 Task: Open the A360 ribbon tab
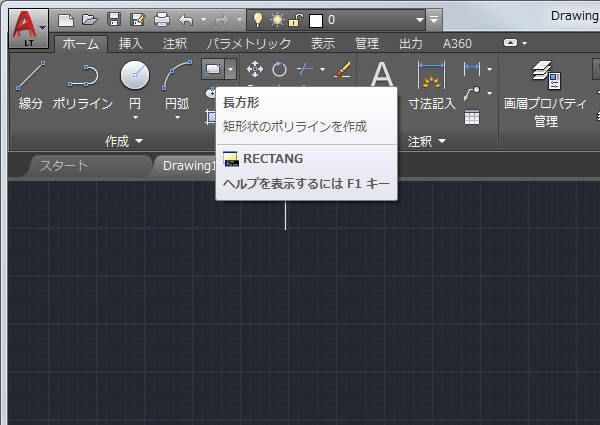[457, 44]
